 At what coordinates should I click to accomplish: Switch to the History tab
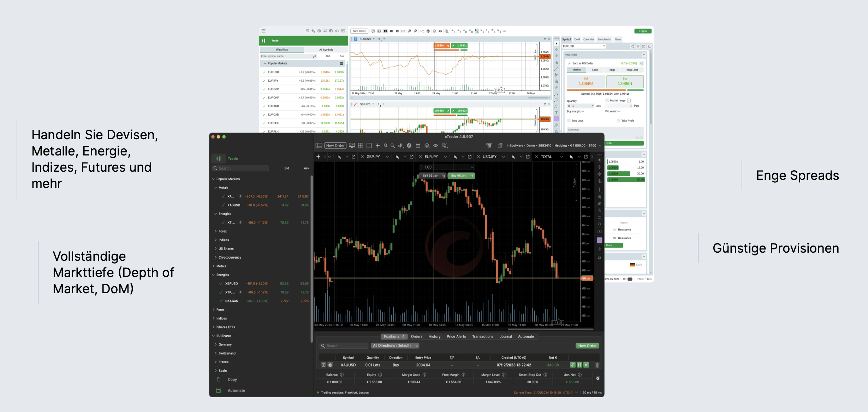click(434, 337)
